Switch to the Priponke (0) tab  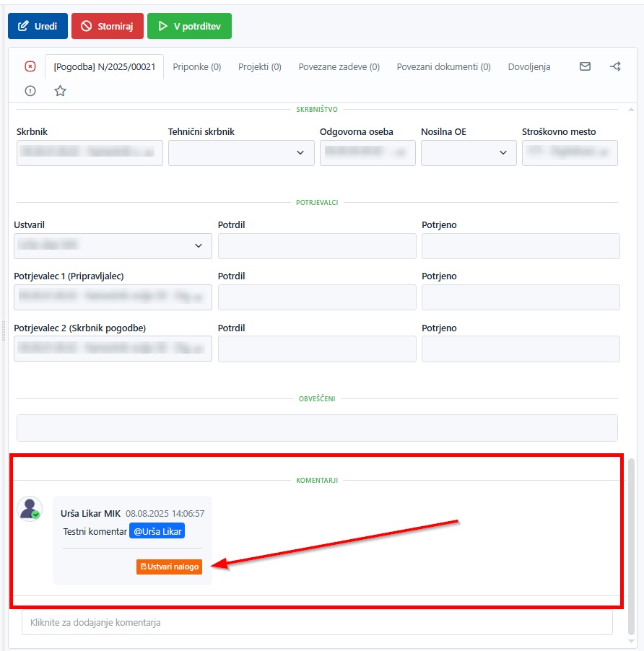click(196, 66)
